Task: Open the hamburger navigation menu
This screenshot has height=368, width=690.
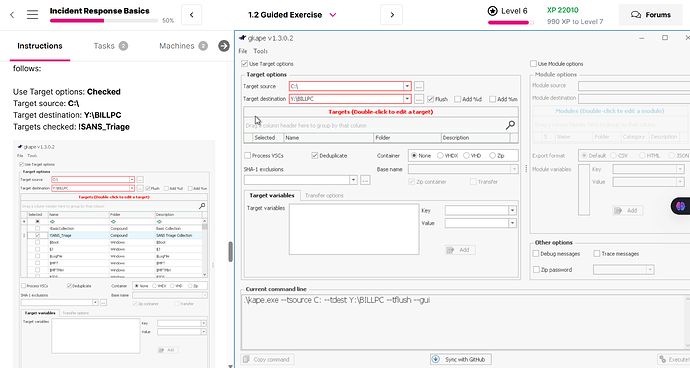Action: pyautogui.click(x=32, y=15)
